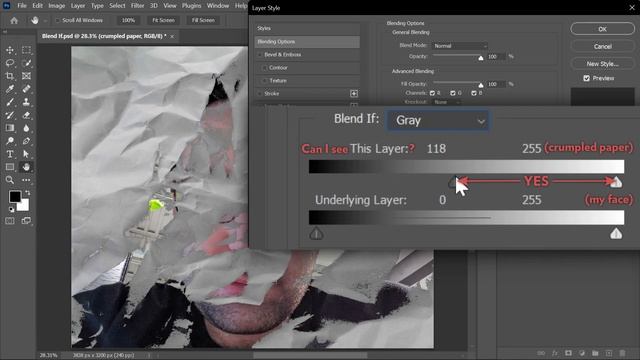Select the Eraser tool
The height and width of the screenshot is (360, 640).
[26, 115]
